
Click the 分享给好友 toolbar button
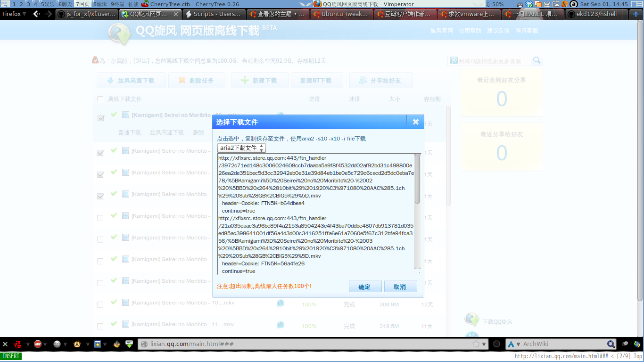point(381,81)
